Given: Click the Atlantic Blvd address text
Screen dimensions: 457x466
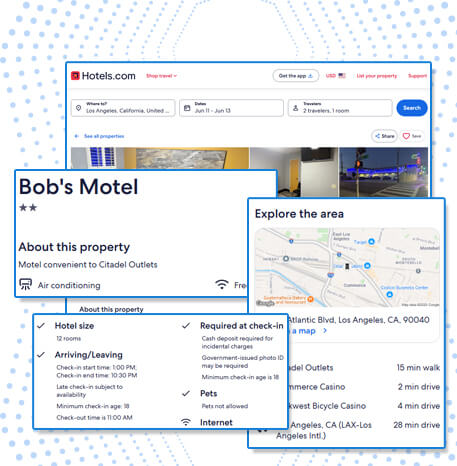Looking at the screenshot, I should [358, 320].
